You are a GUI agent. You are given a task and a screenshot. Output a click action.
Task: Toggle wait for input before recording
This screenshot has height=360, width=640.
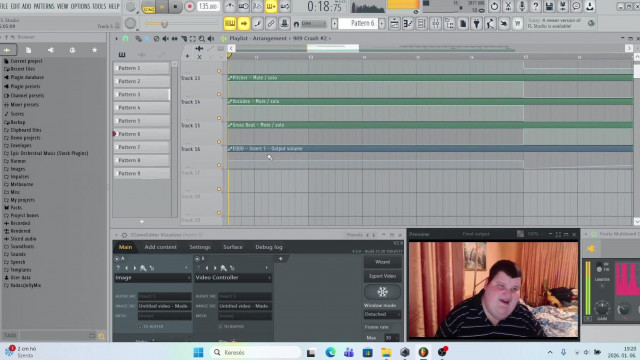(x=244, y=7)
